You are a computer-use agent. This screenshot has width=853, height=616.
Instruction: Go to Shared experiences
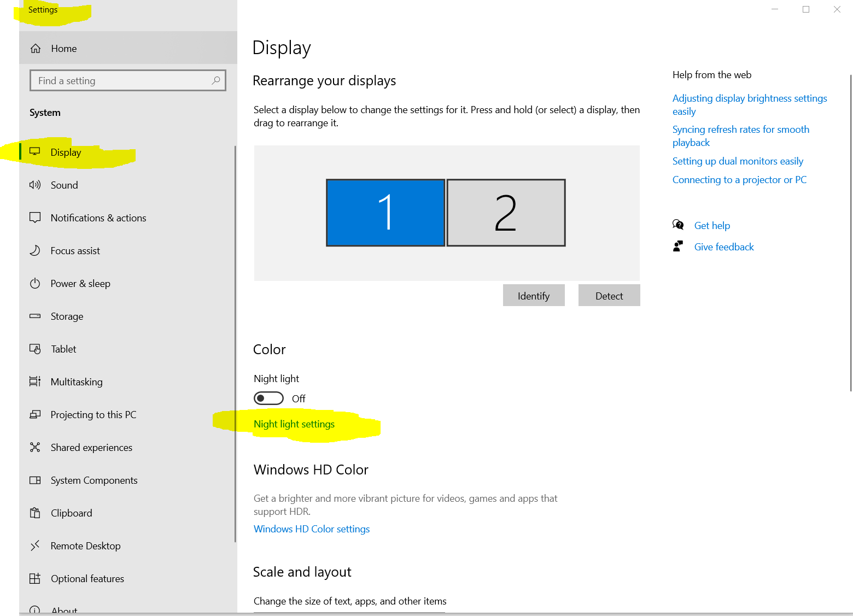[127, 447]
